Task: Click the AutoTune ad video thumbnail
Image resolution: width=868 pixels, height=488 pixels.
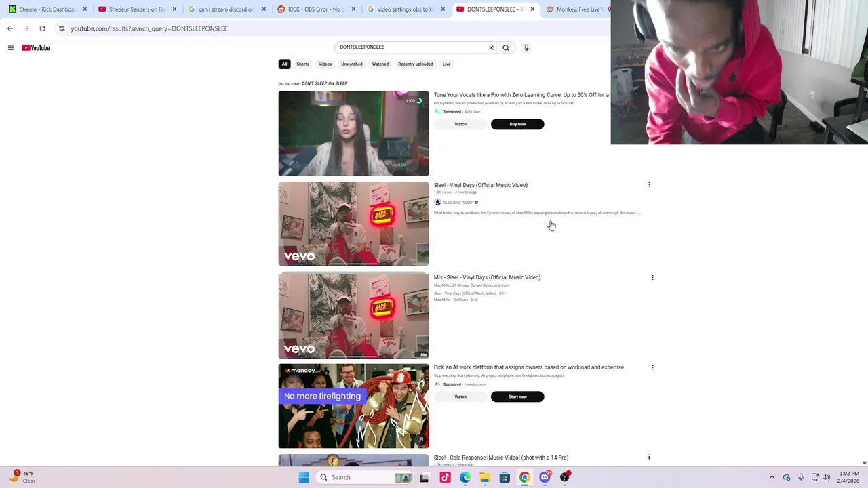Action: pyautogui.click(x=353, y=134)
